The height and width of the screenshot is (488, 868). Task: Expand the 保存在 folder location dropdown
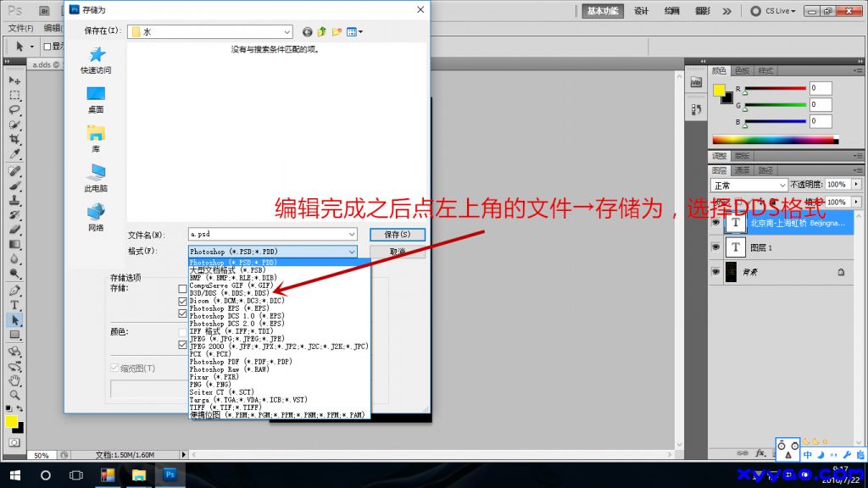287,31
